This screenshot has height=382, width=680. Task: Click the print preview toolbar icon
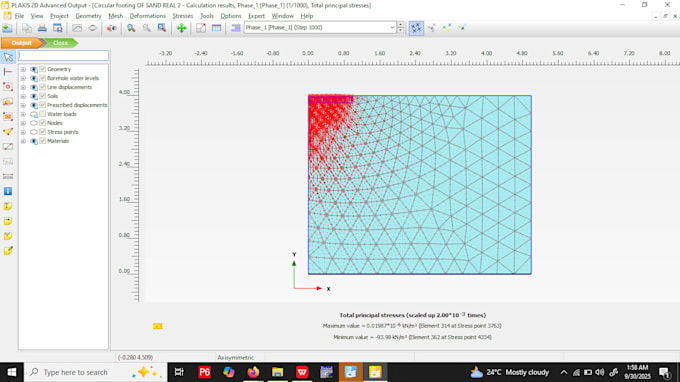pos(57,28)
